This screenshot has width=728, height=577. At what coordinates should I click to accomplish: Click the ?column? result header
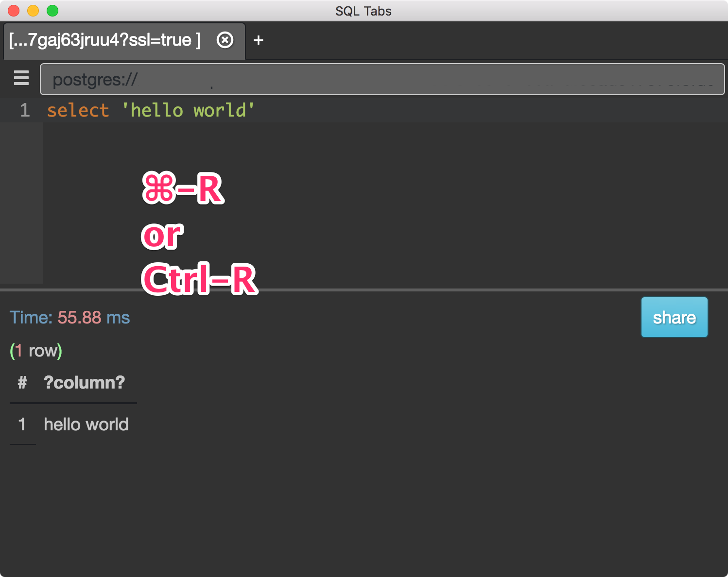[x=84, y=383]
